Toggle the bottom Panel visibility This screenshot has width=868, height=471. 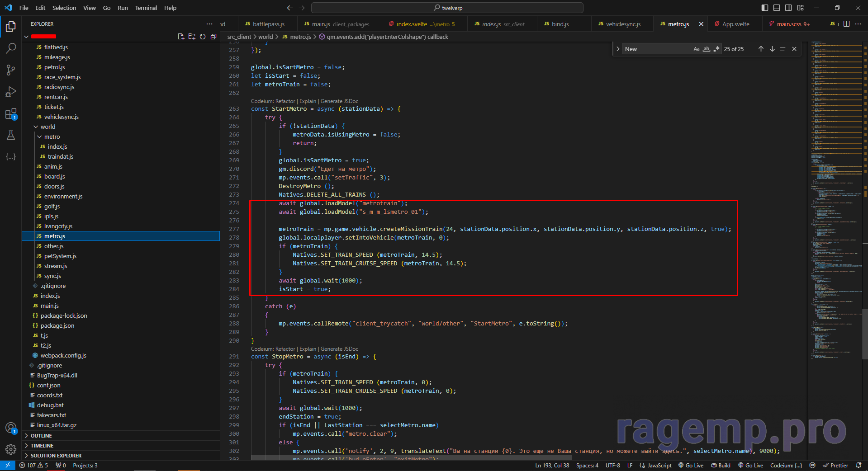click(777, 8)
